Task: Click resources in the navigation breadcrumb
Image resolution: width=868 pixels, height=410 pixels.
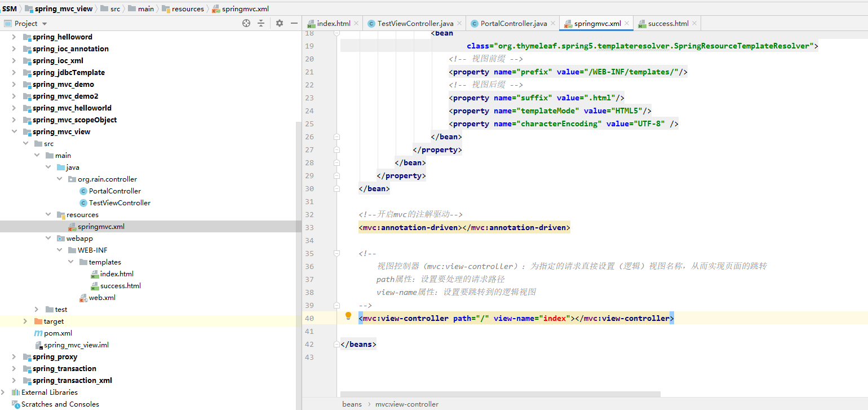Action: [x=188, y=8]
